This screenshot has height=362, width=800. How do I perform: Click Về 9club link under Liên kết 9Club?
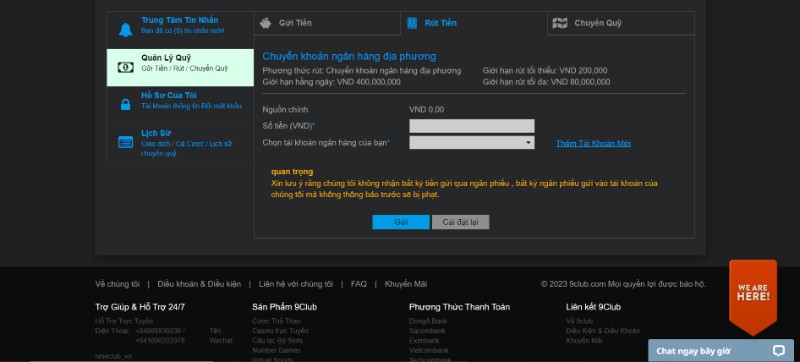click(x=580, y=321)
